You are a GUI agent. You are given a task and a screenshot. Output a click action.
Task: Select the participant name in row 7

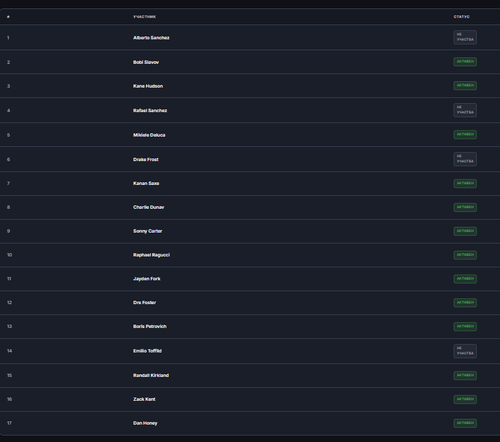146,183
